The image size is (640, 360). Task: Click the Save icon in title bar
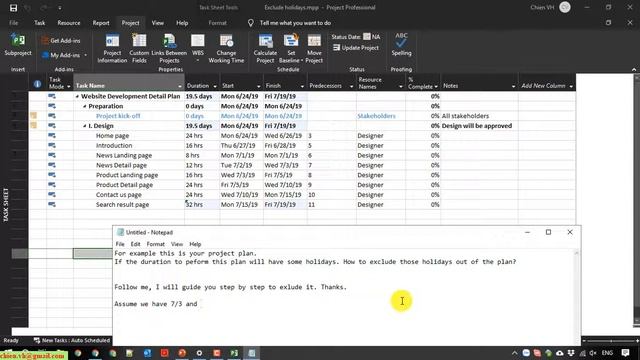13,7
